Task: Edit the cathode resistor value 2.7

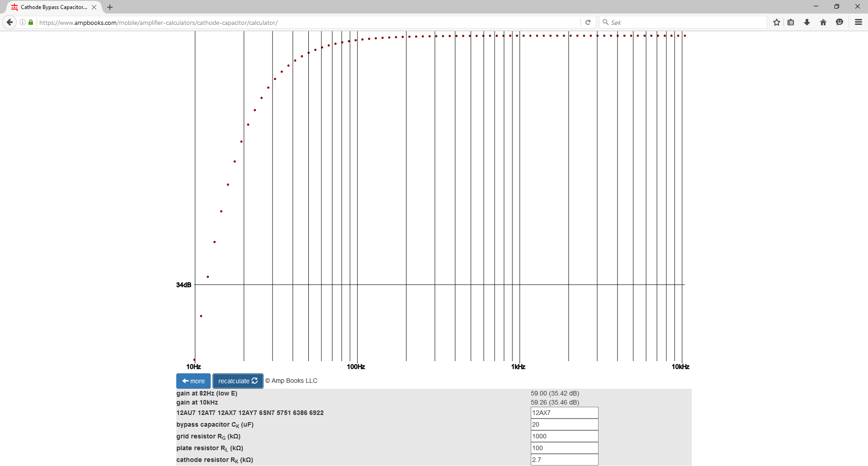Action: pyautogui.click(x=564, y=460)
